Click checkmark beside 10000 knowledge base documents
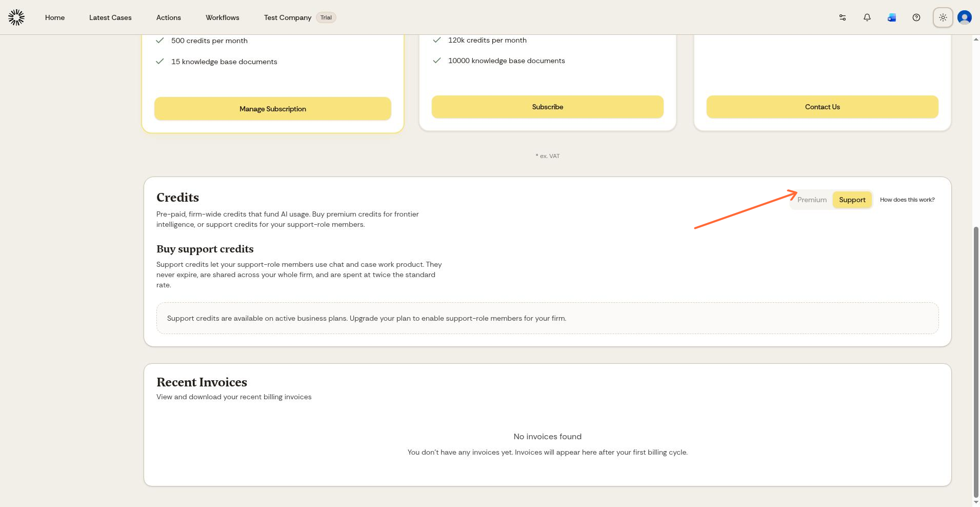This screenshot has height=507, width=980. tap(437, 61)
